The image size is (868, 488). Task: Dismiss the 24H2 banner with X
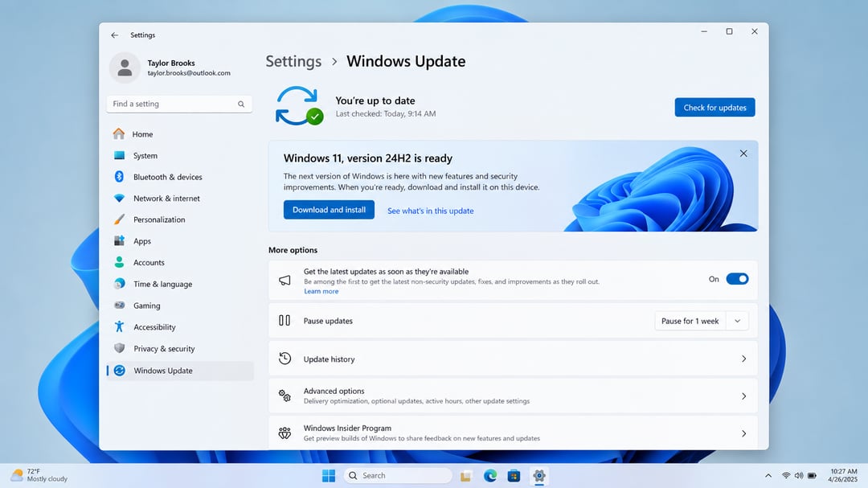pyautogui.click(x=743, y=154)
